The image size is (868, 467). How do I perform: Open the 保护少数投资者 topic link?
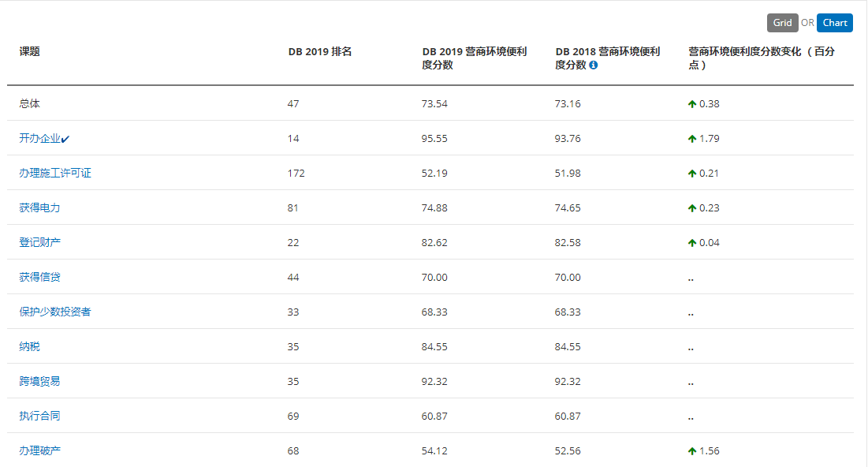point(55,312)
